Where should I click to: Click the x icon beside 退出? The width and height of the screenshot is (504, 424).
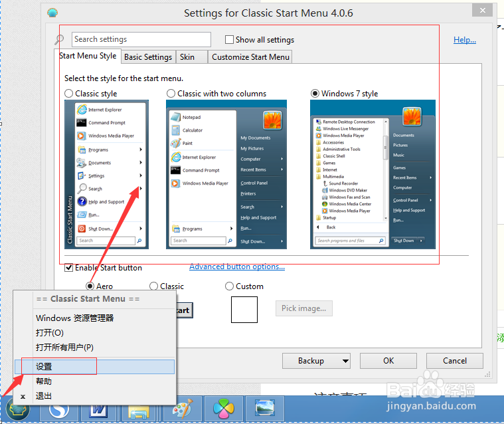[23, 396]
